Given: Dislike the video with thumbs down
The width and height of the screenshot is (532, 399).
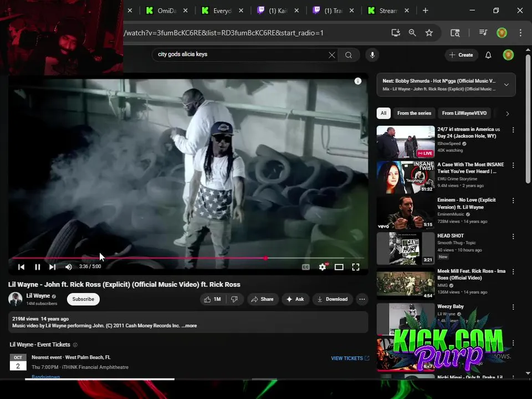Looking at the screenshot, I should [234, 299].
